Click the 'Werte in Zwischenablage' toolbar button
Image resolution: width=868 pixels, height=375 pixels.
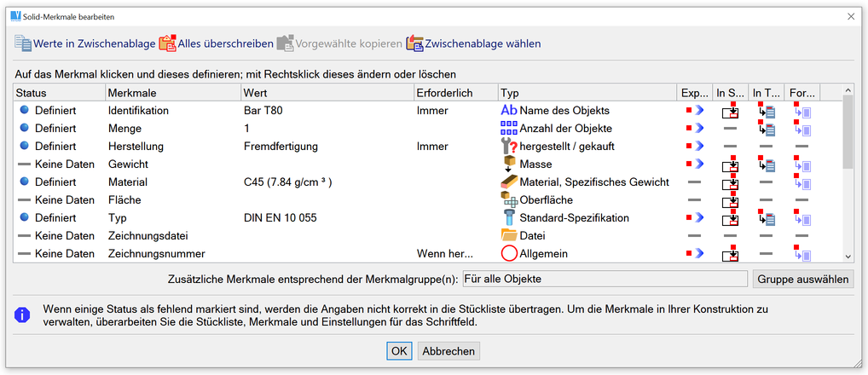click(84, 43)
